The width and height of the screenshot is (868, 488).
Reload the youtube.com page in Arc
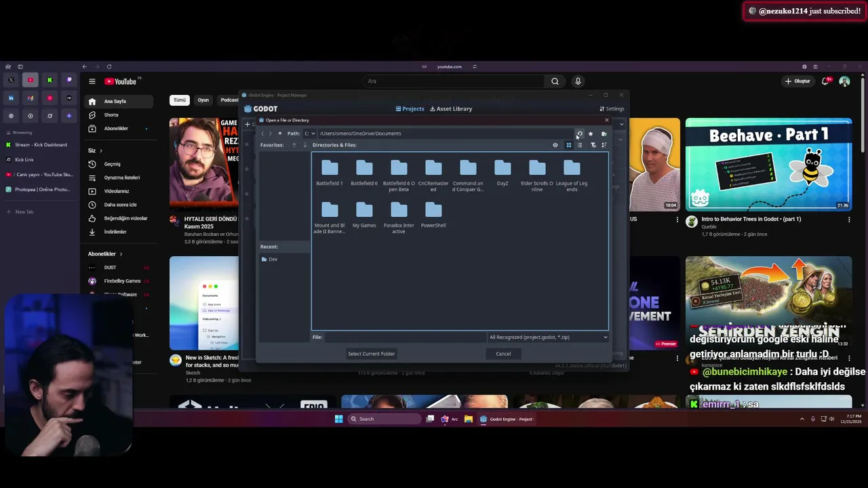coord(109,66)
